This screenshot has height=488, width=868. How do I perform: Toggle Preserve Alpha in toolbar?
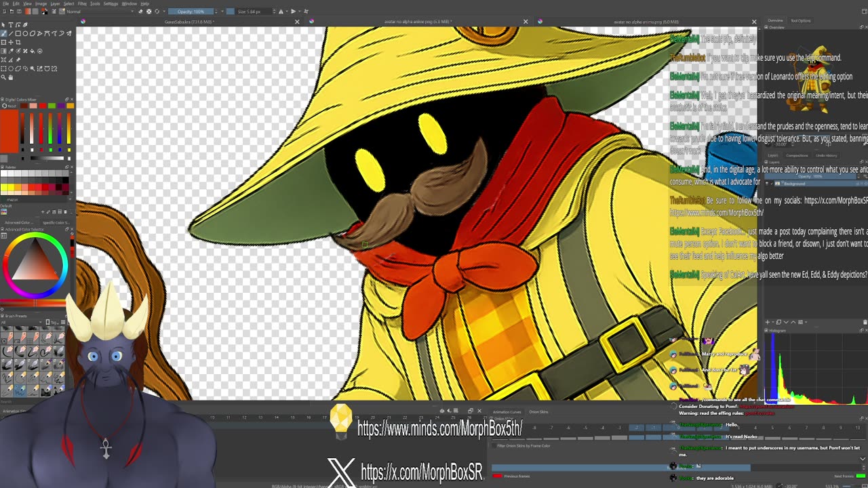pyautogui.click(x=149, y=12)
